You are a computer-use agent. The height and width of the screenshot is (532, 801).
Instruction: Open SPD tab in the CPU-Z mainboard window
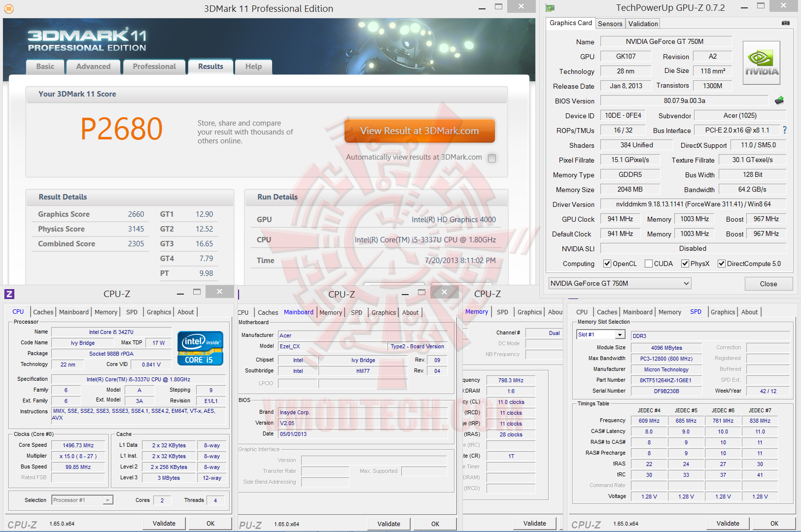click(x=357, y=312)
